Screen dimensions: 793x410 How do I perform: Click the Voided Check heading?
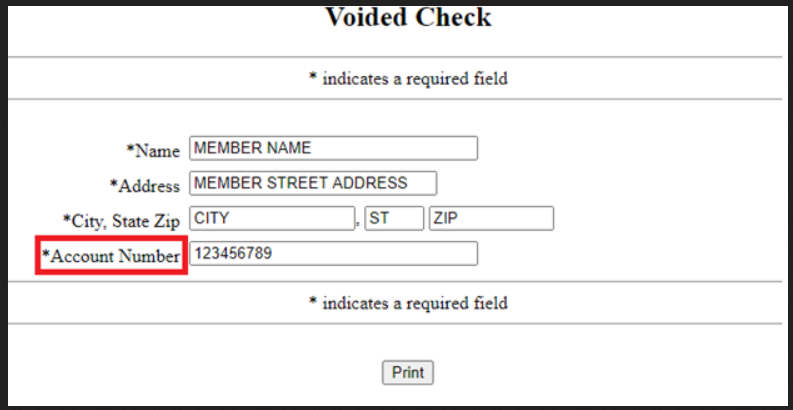click(408, 17)
